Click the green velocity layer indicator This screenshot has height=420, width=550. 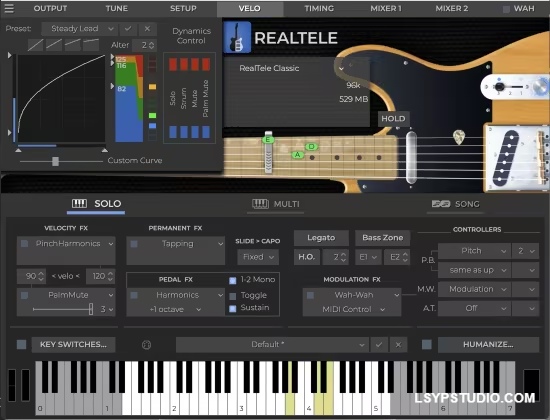(x=153, y=115)
